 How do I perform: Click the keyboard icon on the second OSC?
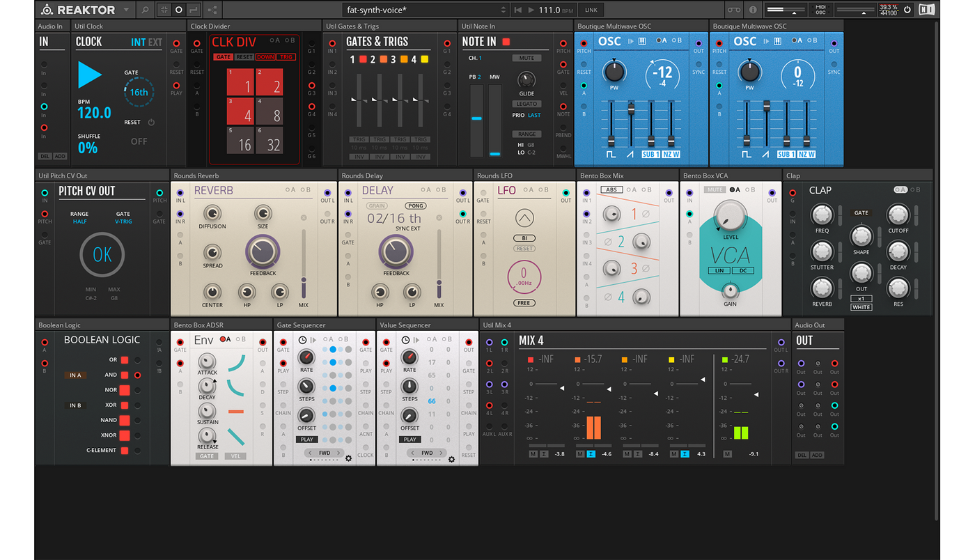(778, 41)
